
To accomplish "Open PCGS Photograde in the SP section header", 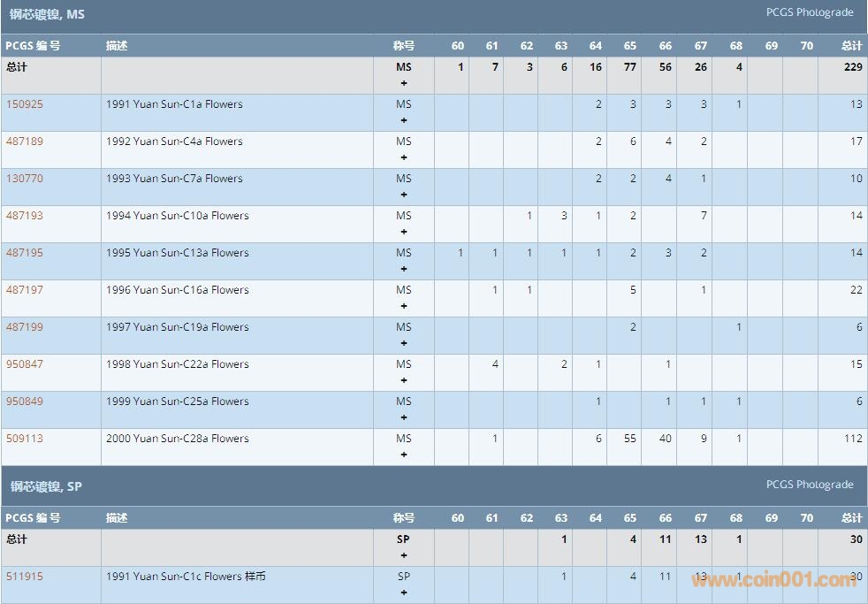I will 809,485.
